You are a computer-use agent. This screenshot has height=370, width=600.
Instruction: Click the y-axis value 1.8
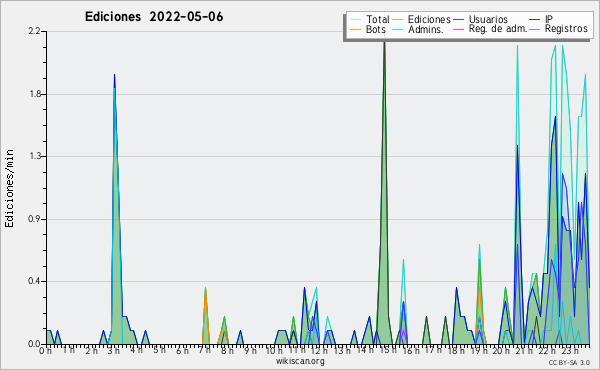coord(34,94)
